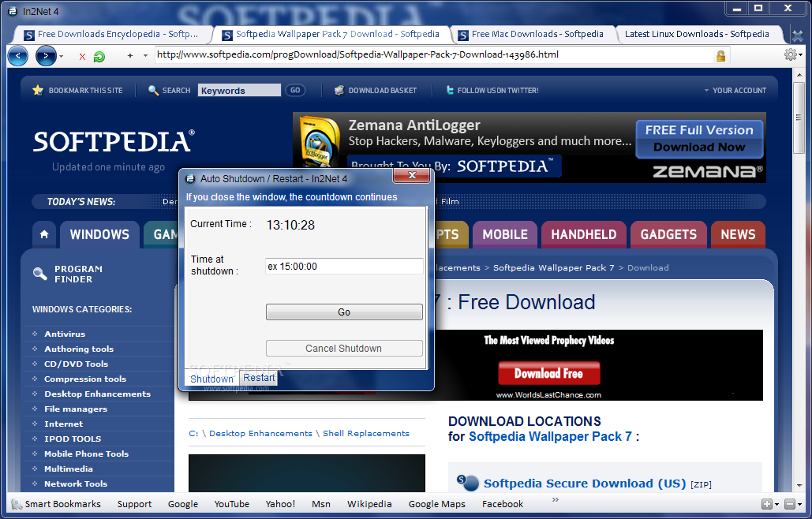Open Mobile Phone Tools category
The height and width of the screenshot is (519, 812).
point(87,454)
